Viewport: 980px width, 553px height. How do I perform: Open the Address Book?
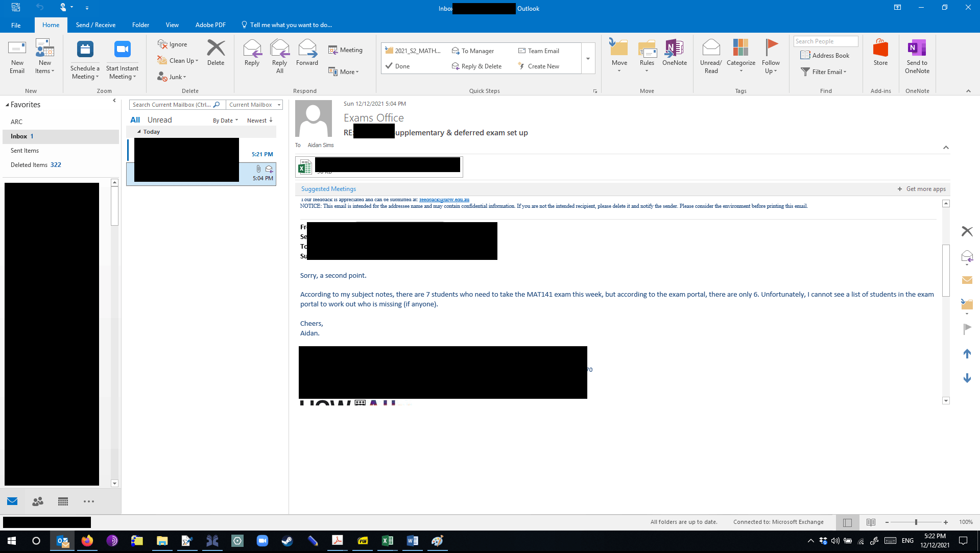pos(825,55)
